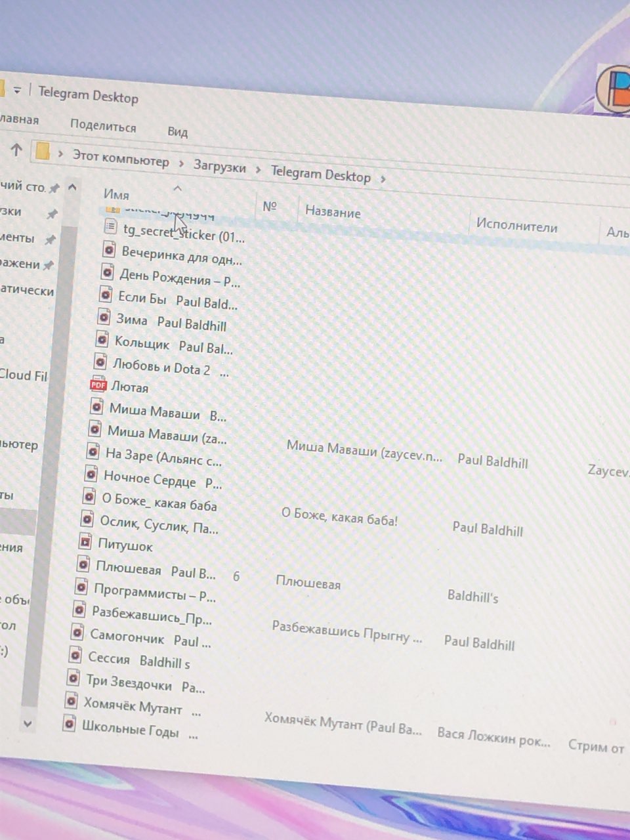The image size is (630, 840).
Task: Click the Сессия Baldhill s file icon
Action: [x=75, y=655]
